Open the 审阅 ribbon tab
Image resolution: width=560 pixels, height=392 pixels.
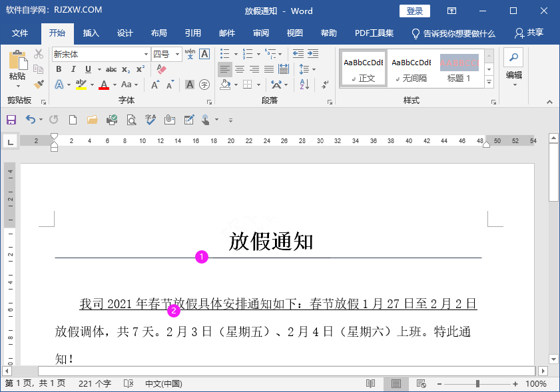[260, 33]
